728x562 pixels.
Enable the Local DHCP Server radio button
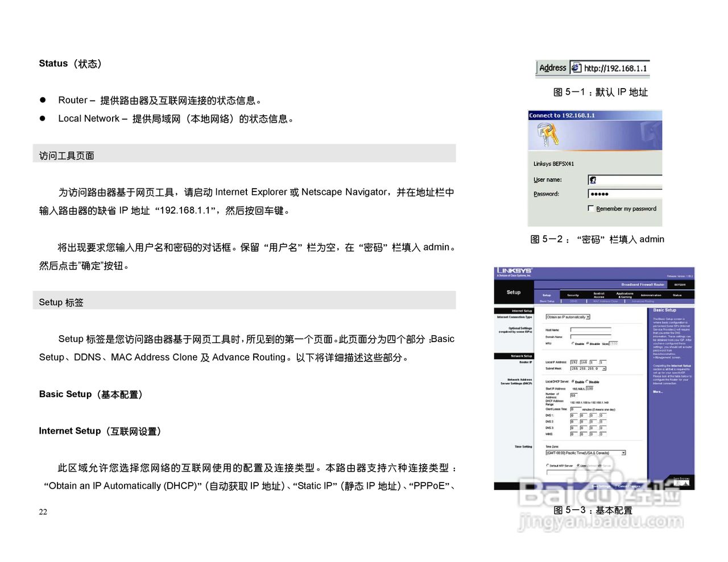573,382
